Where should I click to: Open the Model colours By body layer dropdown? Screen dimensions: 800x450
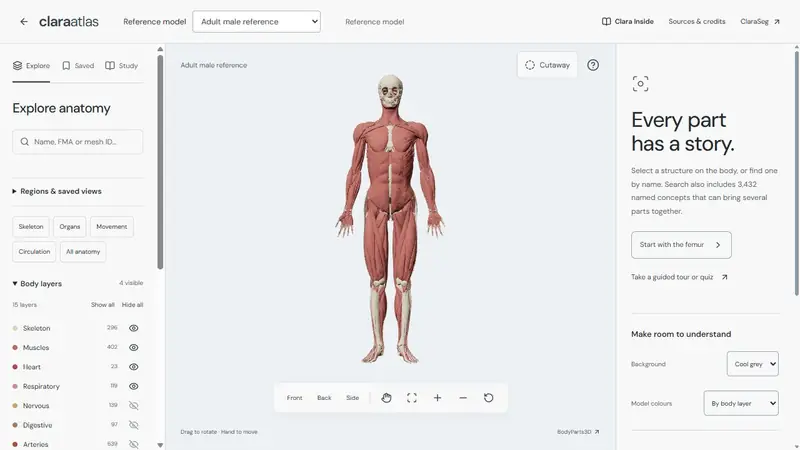(x=741, y=403)
